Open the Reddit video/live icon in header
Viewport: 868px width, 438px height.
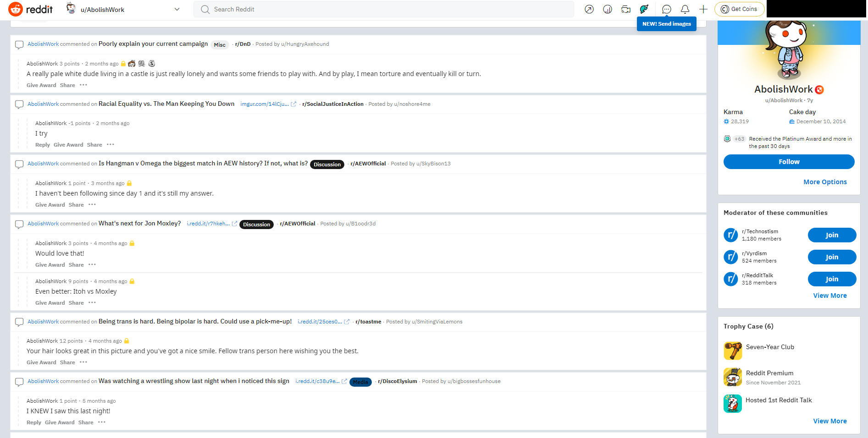pos(626,9)
